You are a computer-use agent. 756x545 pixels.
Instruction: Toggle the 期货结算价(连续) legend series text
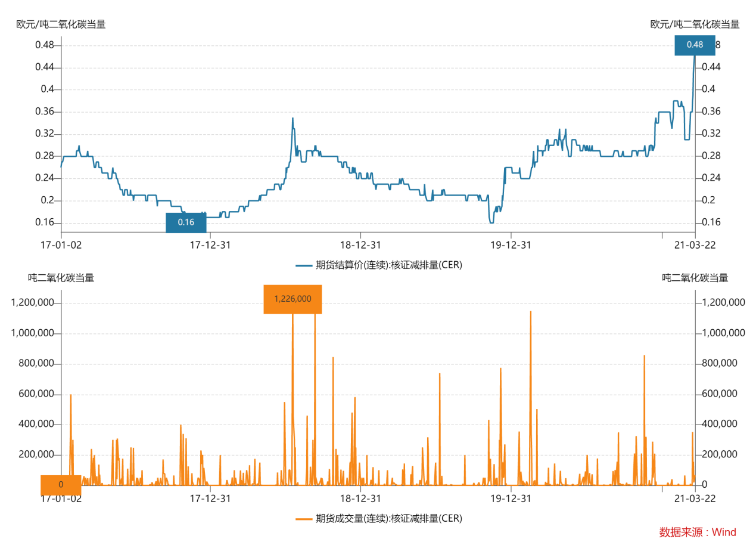(388, 265)
